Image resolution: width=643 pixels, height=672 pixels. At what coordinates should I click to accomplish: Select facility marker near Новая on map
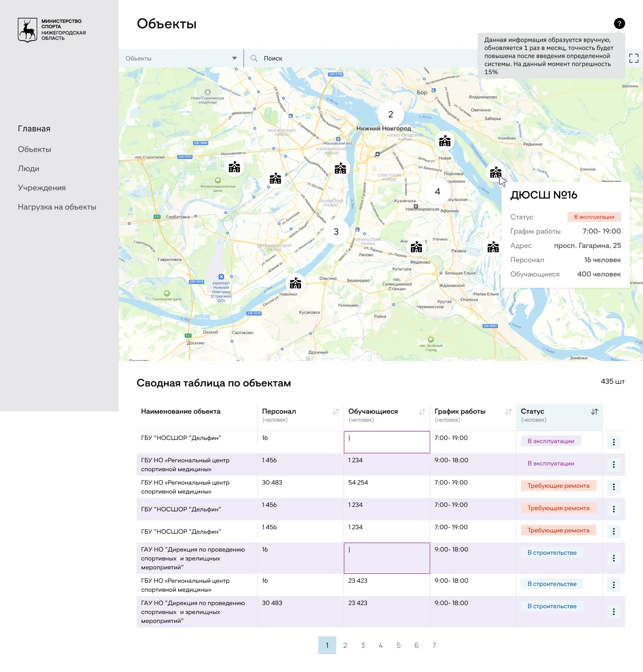tap(445, 141)
